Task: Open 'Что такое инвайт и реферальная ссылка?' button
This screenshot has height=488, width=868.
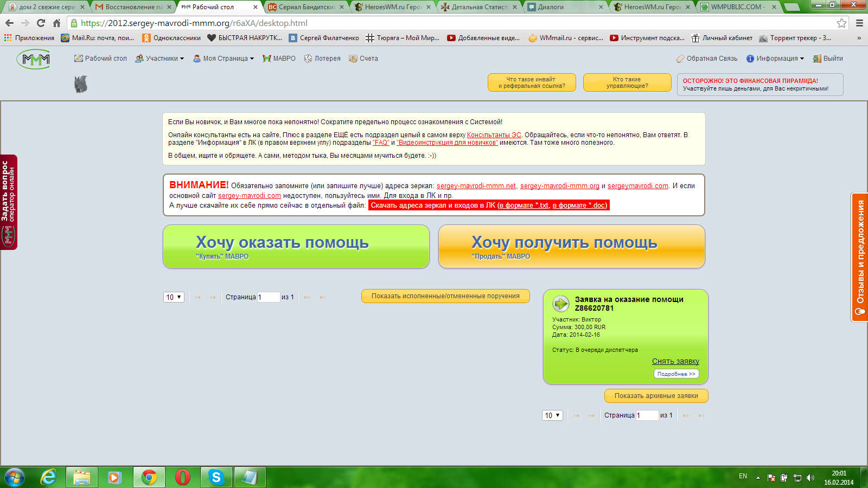Action: coord(532,82)
